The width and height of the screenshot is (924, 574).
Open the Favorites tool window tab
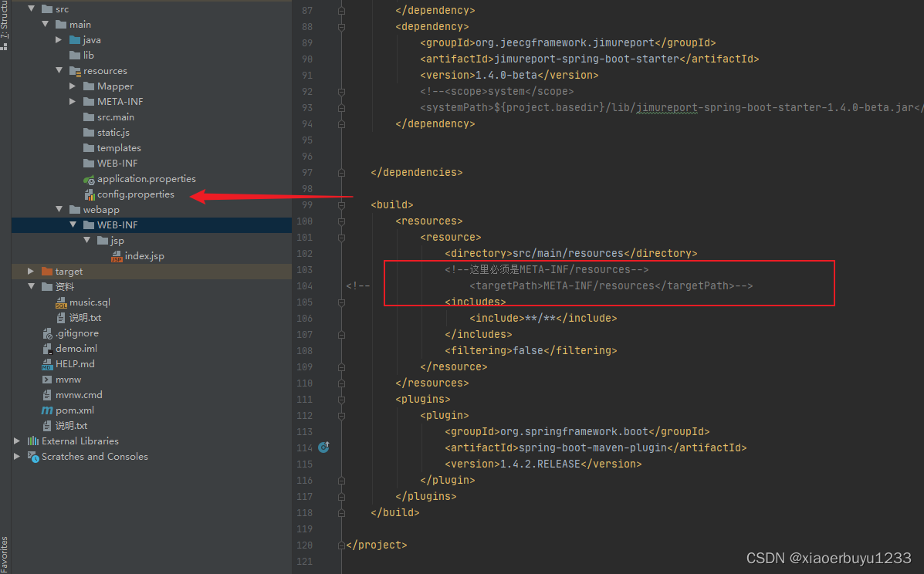click(x=5, y=552)
